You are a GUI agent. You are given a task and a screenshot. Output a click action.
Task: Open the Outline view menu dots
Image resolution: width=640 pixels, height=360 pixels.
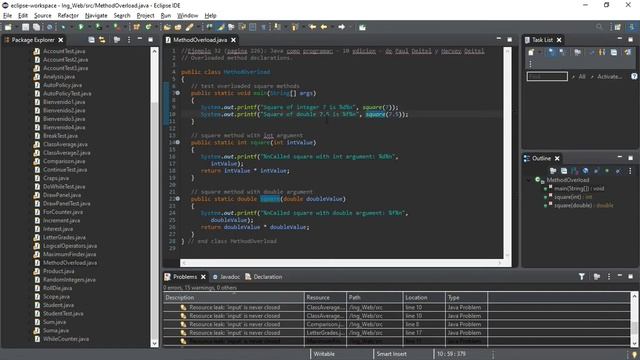(630, 171)
